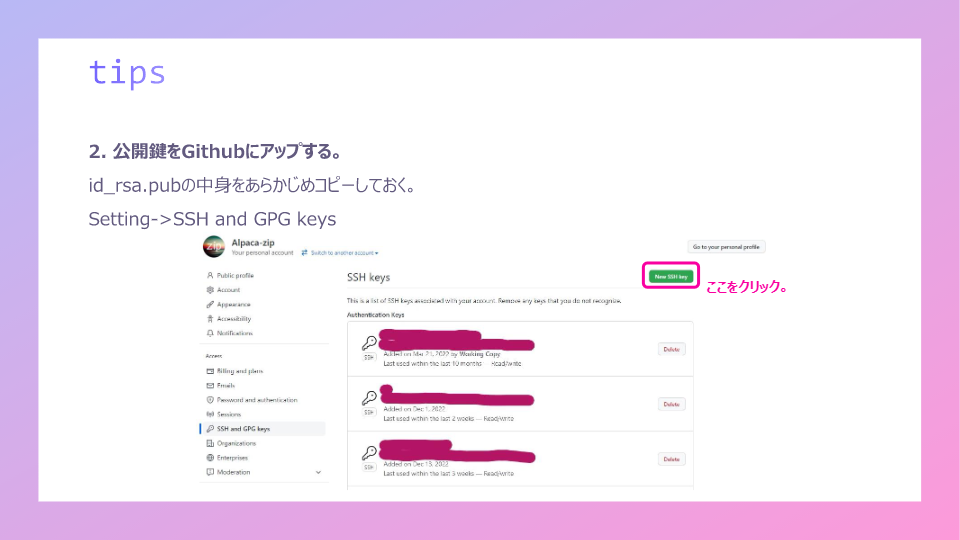960x540 pixels.
Task: Delete the key added Dec 1, 2022
Action: click(672, 404)
